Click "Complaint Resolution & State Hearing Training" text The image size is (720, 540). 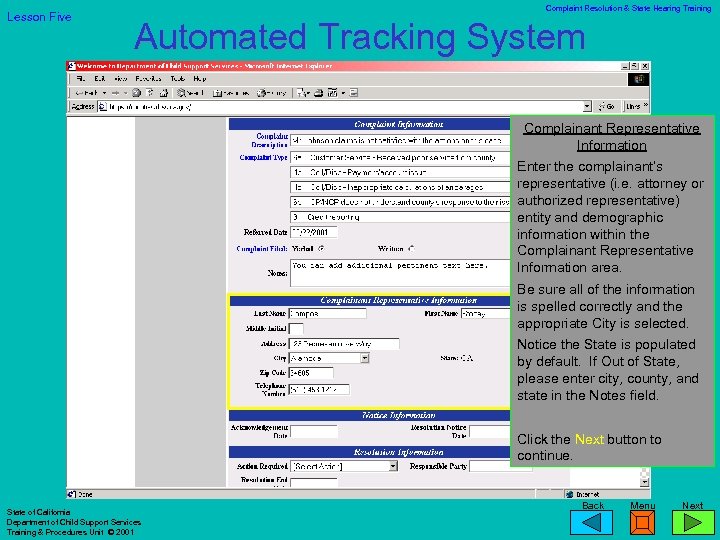[628, 8]
